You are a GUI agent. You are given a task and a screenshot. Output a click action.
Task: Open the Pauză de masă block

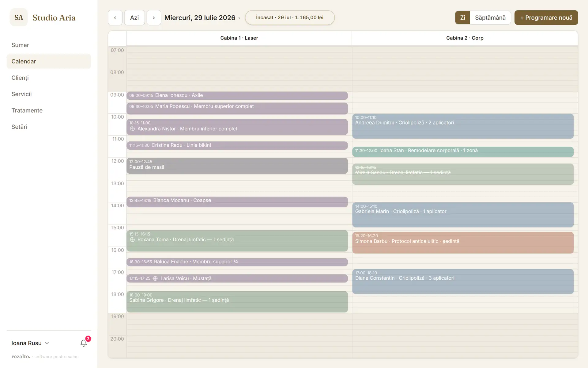pos(237,166)
